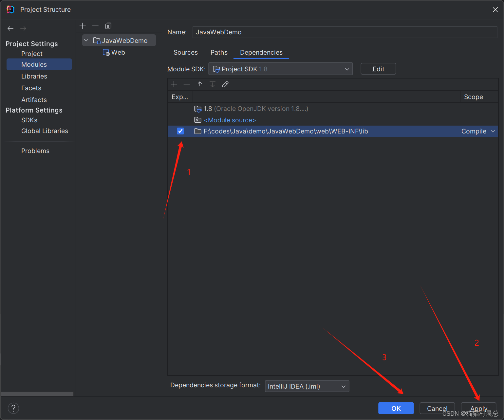504x420 pixels.
Task: Close the Project Structure dialog
Action: pos(495,10)
